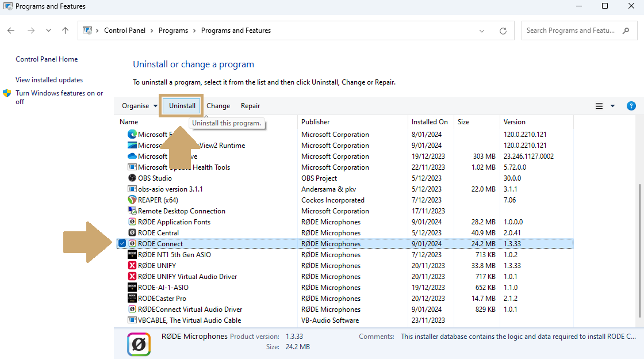Click the large RØDE logo in details pane
644x359 pixels.
coord(139,344)
